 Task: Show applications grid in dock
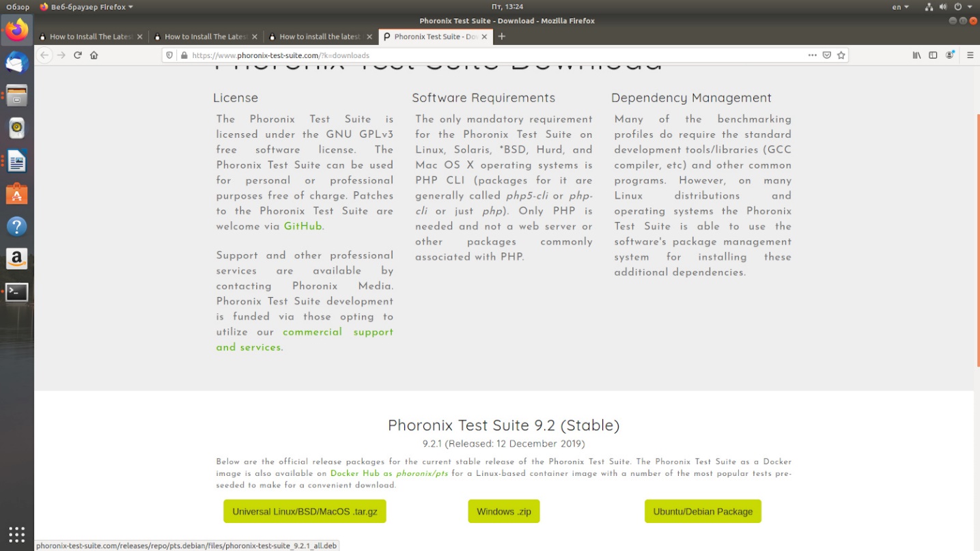click(17, 534)
